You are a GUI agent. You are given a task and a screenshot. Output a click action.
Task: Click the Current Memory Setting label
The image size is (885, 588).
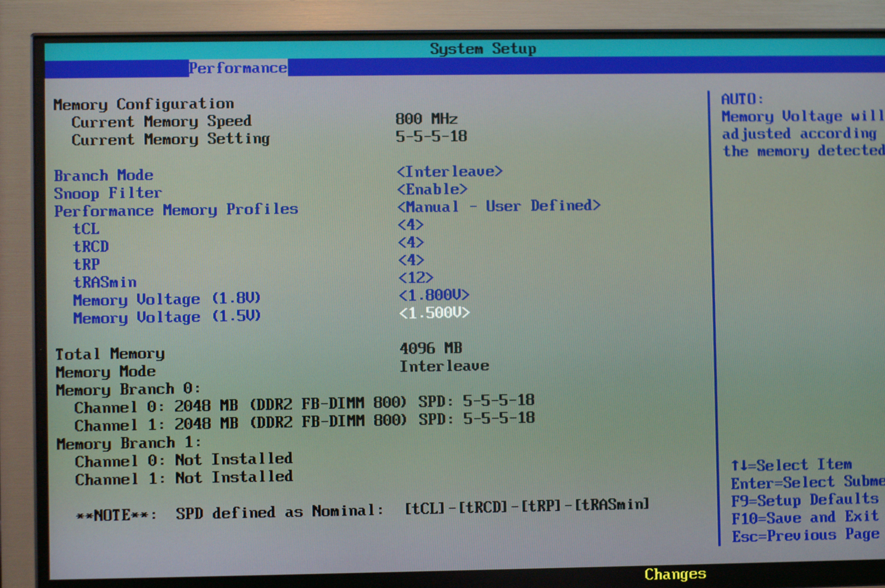click(171, 139)
